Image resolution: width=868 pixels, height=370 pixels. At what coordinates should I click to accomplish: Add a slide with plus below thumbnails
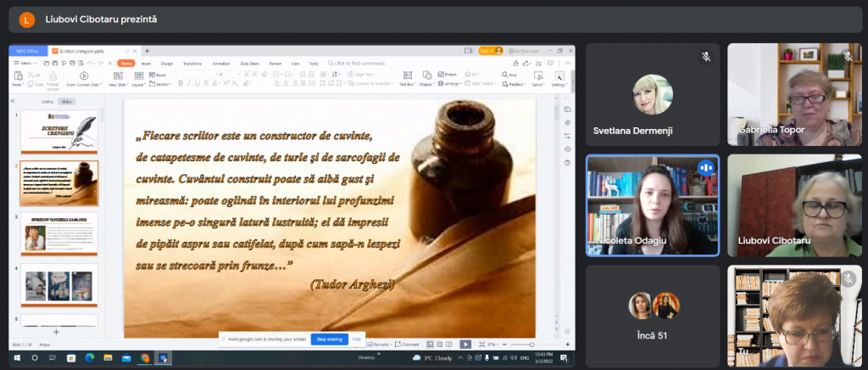tap(56, 332)
